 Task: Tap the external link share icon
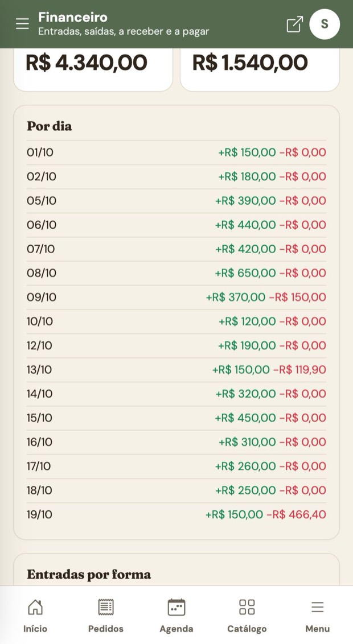pyautogui.click(x=295, y=24)
